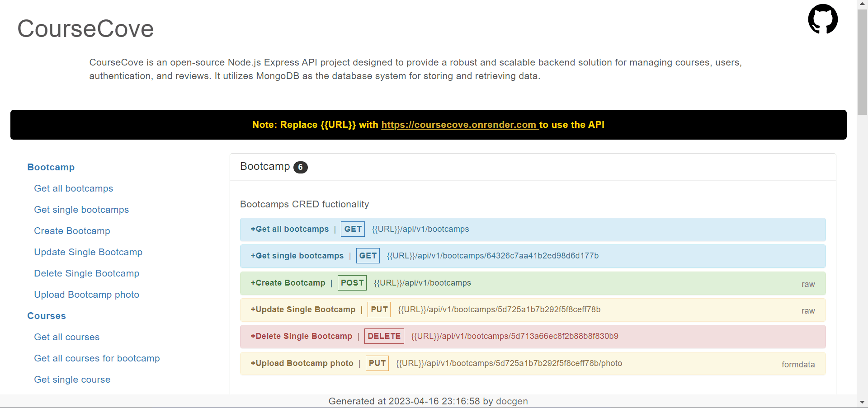Click the vertical scrollbar thumb
This screenshot has height=408, width=868.
click(x=862, y=61)
